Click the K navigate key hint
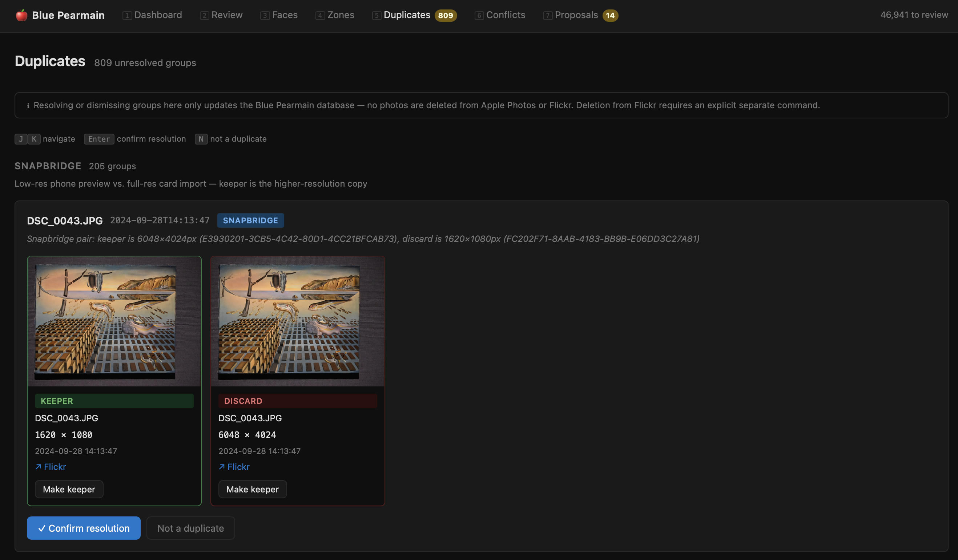This screenshot has height=560, width=958. [34, 139]
